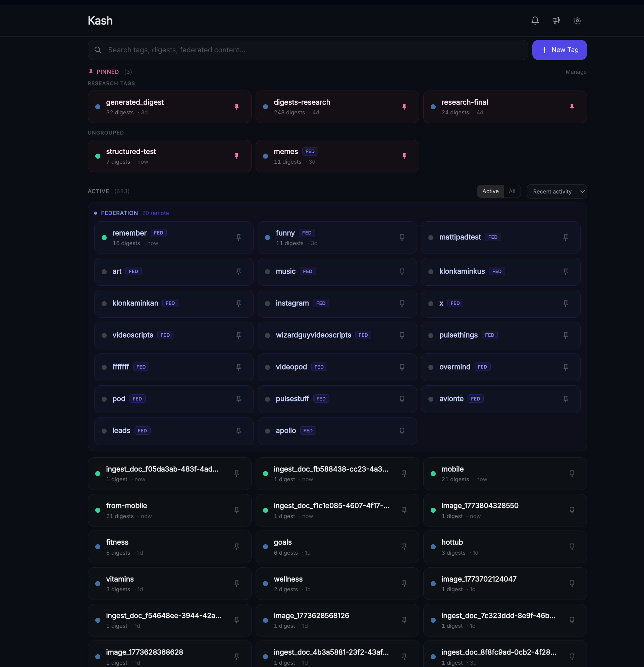This screenshot has width=644, height=667.
Task: Unpin the research-final tag
Action: click(x=572, y=107)
